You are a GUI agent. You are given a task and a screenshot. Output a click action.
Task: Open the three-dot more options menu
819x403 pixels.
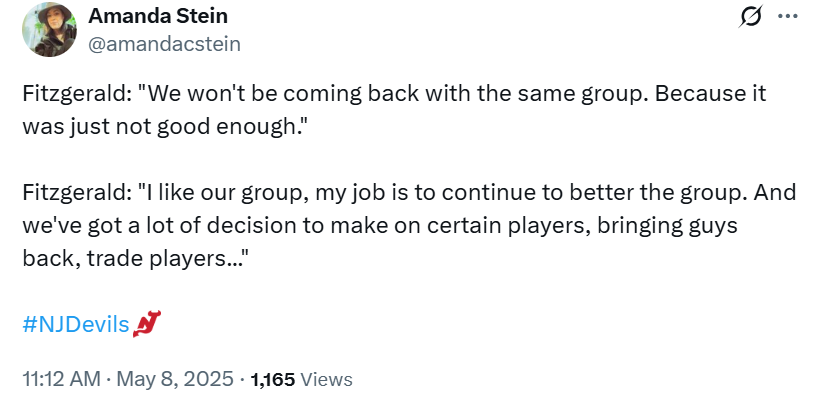click(788, 16)
